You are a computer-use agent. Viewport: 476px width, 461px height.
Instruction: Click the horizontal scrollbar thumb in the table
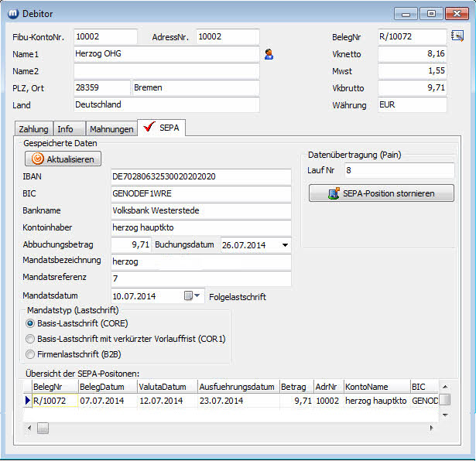coord(43,428)
